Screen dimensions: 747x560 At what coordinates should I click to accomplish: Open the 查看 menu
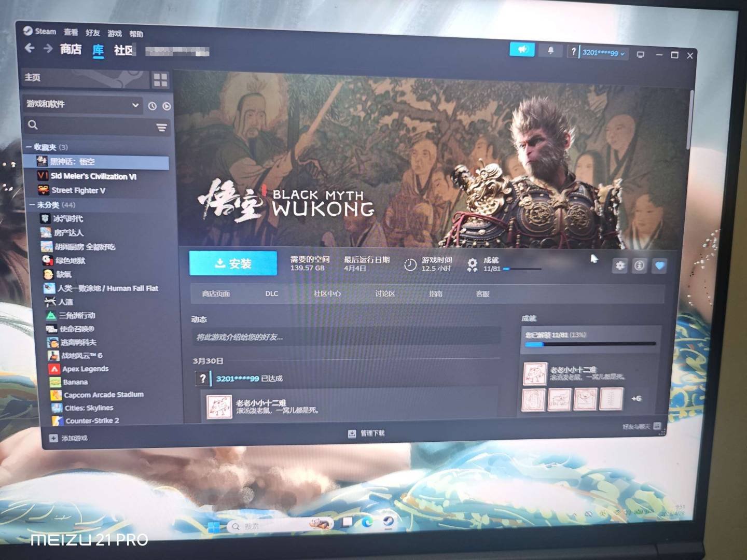point(71,32)
